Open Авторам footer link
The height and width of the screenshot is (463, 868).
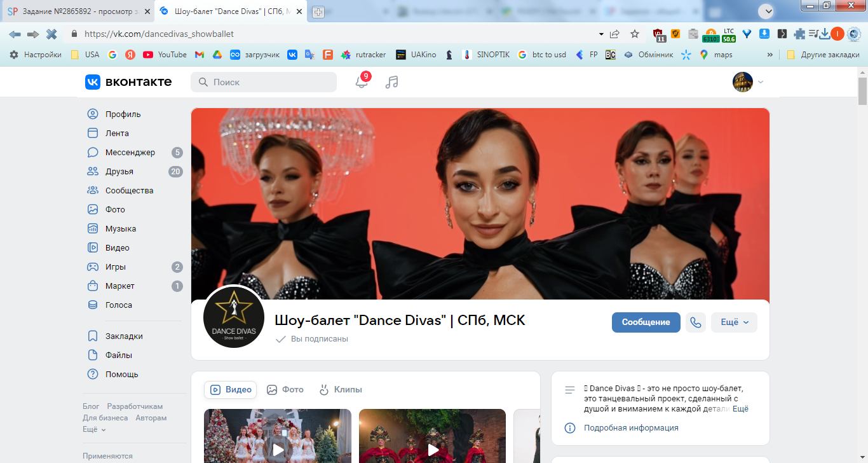click(x=151, y=418)
